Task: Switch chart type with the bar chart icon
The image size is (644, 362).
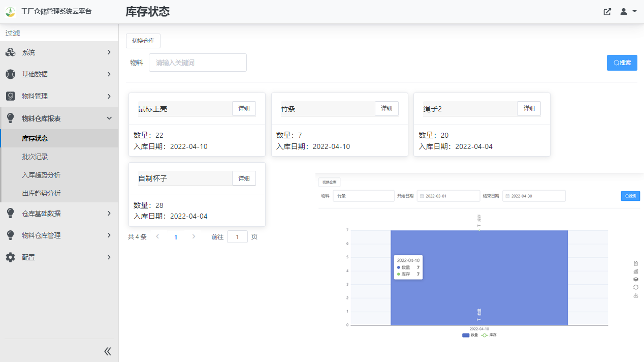Action: pos(636,271)
